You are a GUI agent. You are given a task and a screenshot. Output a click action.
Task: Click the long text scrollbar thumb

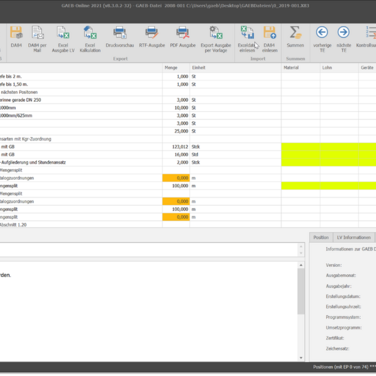click(301, 291)
